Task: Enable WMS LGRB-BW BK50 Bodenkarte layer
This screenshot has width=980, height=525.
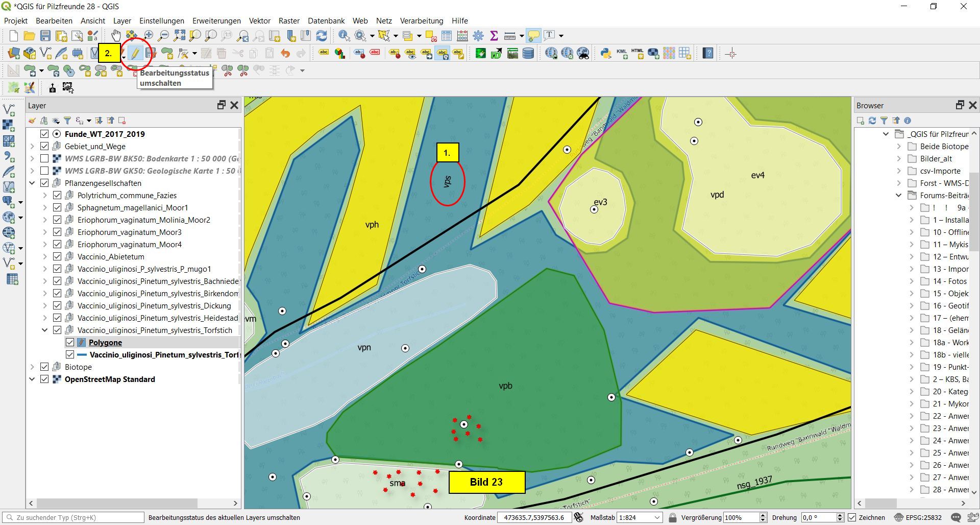Action: 44,158
